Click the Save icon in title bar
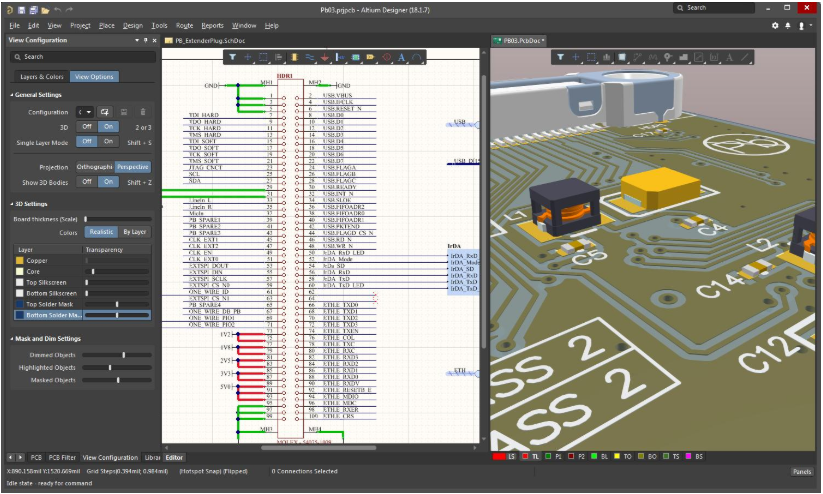Screen dimensions: 823x494 coord(22,8)
